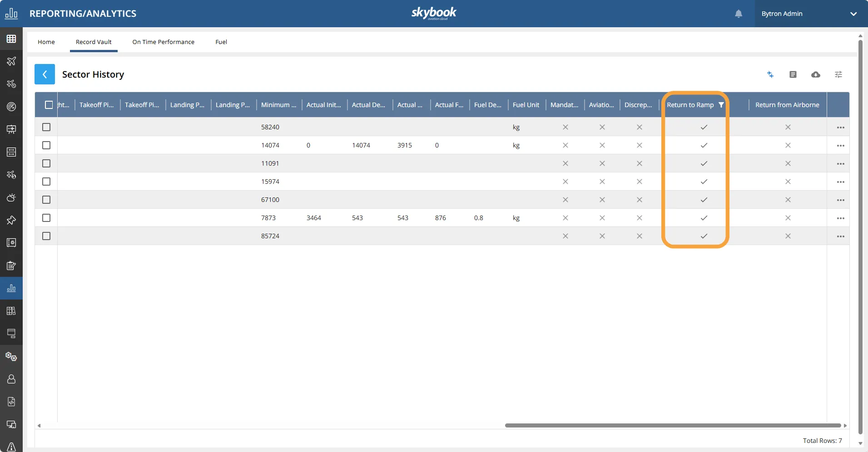Viewport: 868px width, 452px height.
Task: Click the notification bell icon
Action: click(x=739, y=14)
